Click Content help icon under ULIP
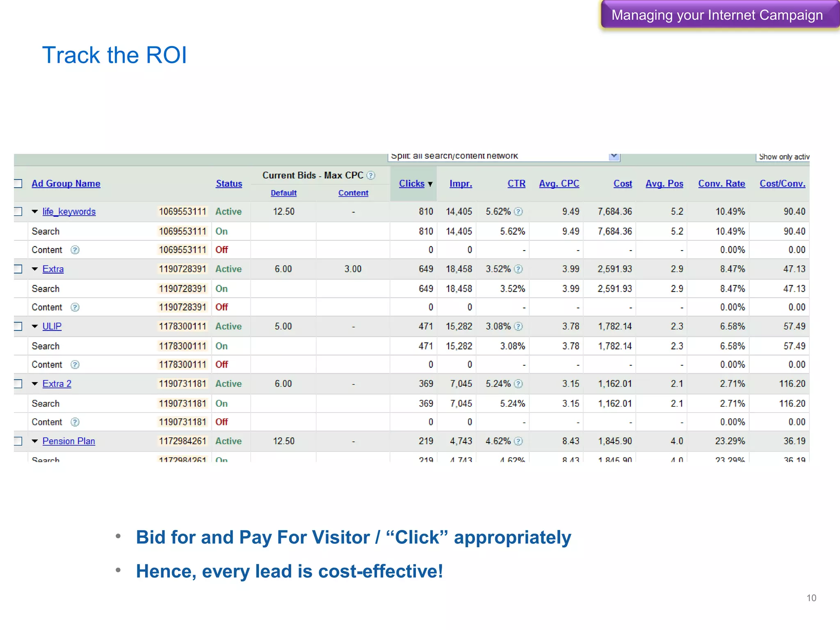The width and height of the screenshot is (840, 630). (x=75, y=365)
